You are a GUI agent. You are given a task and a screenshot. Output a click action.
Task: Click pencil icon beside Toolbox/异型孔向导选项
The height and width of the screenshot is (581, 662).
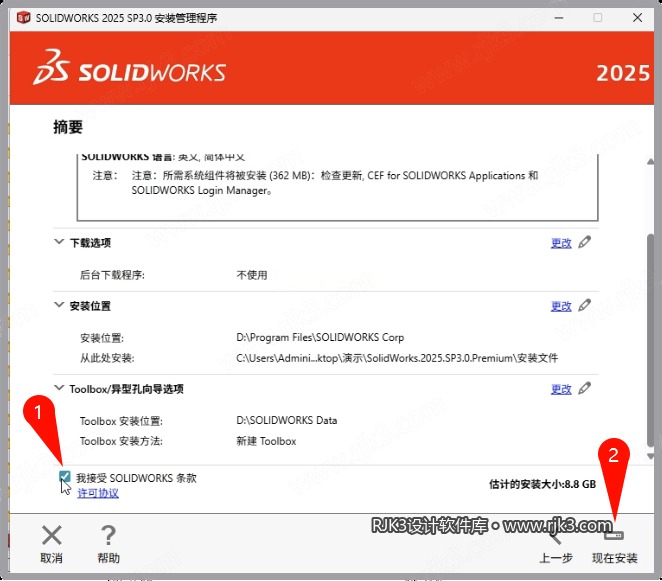(x=585, y=388)
